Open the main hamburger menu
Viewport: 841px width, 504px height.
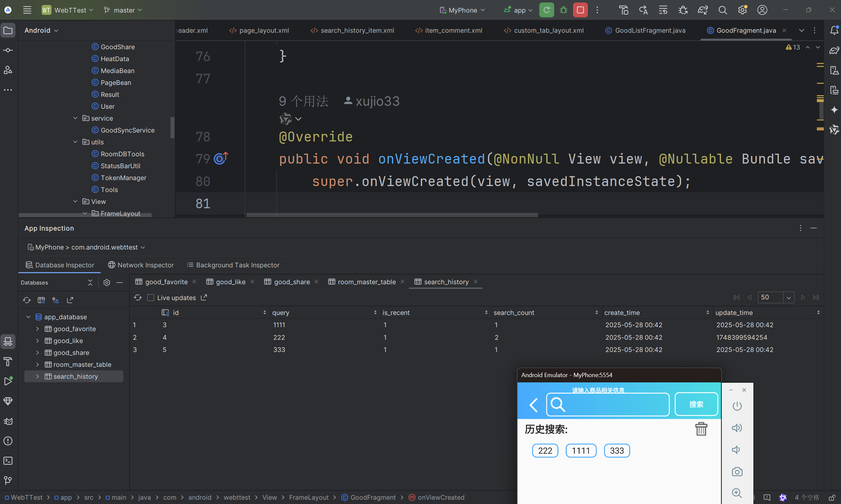click(x=27, y=10)
